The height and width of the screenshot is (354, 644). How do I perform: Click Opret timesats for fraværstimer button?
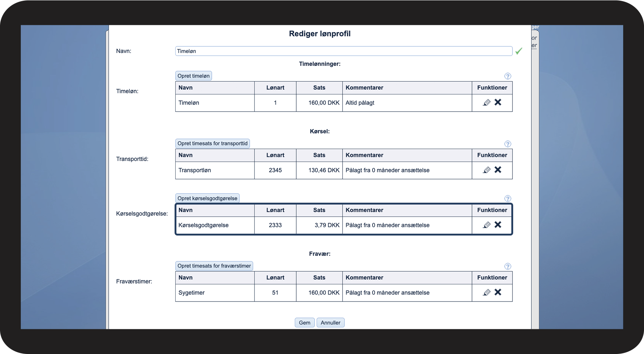214,266
